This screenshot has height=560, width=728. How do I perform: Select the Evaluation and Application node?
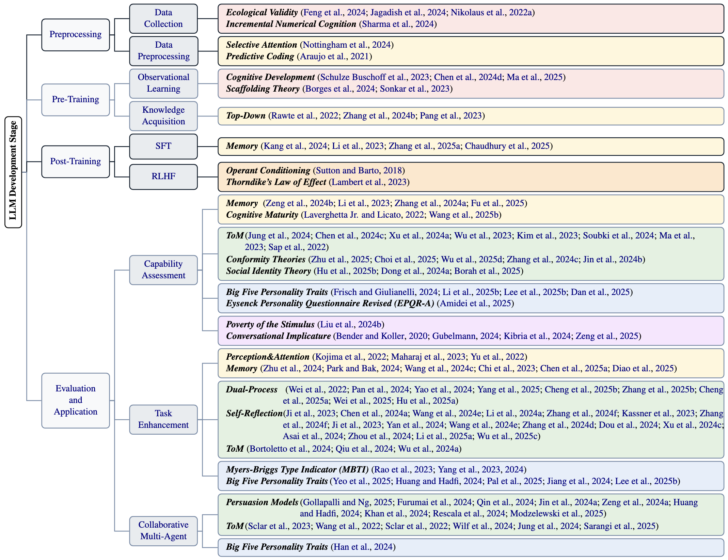(75, 400)
